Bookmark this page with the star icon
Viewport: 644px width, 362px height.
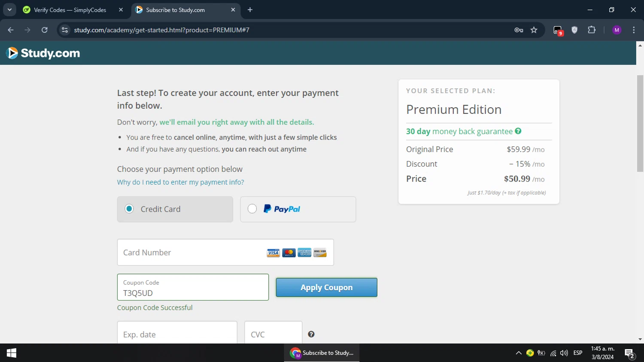[x=534, y=30]
